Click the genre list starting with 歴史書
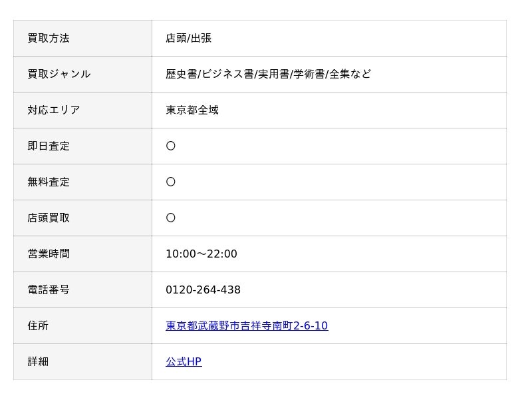The width and height of the screenshot is (532, 400). click(269, 74)
